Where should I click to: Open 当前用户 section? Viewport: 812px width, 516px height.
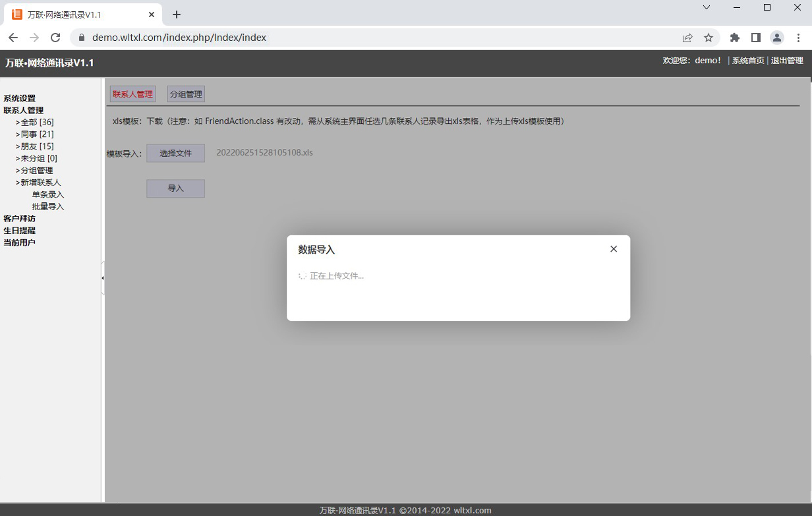point(20,243)
